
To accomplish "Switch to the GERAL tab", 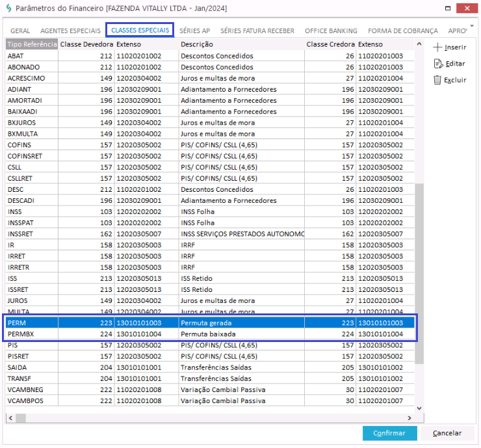I will click(20, 31).
